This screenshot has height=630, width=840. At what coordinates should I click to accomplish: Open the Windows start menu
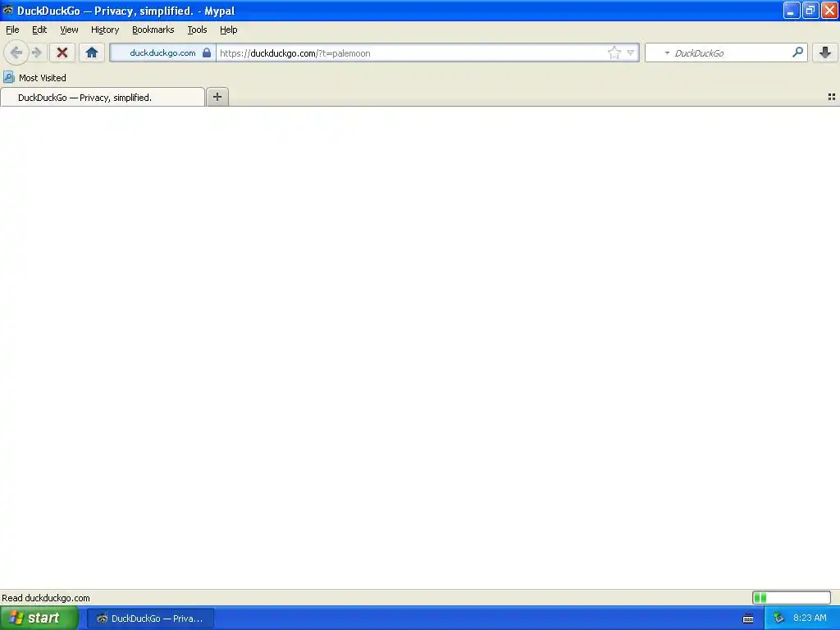coord(39,618)
